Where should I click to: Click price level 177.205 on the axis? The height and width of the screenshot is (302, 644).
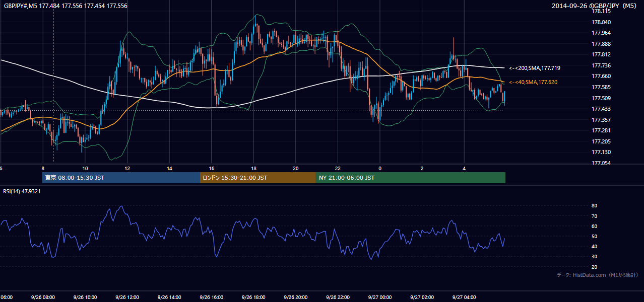coord(601,141)
